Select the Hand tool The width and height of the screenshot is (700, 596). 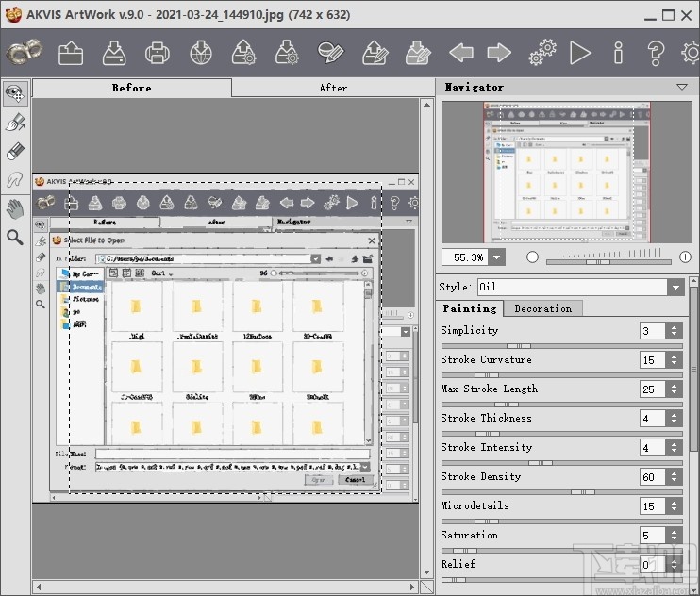15,208
